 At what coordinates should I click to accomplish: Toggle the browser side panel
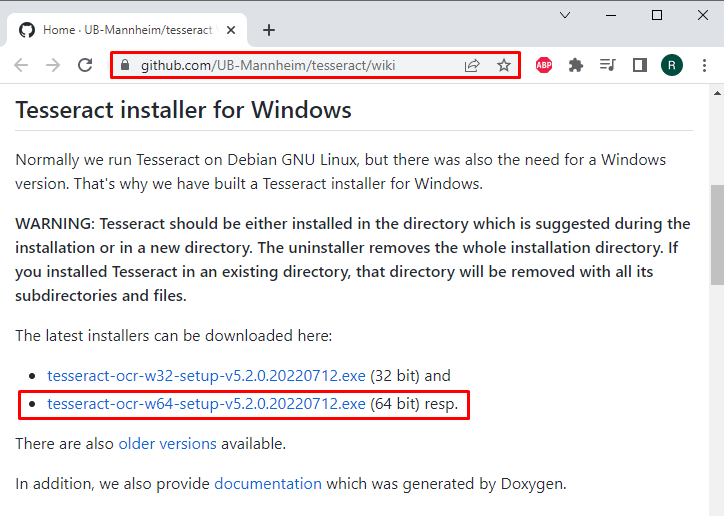640,65
